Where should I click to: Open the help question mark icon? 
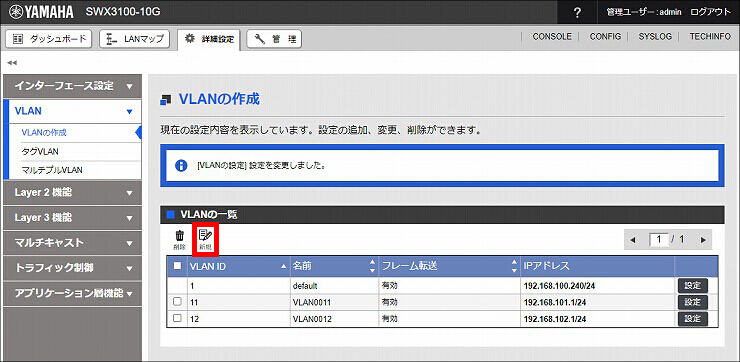coord(577,13)
